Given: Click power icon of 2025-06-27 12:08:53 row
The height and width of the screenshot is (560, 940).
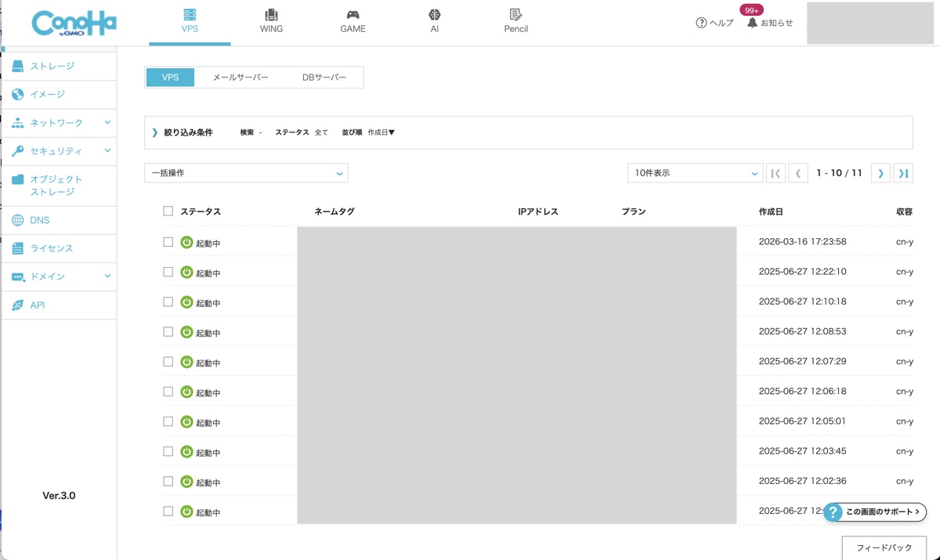Looking at the screenshot, I should point(186,332).
